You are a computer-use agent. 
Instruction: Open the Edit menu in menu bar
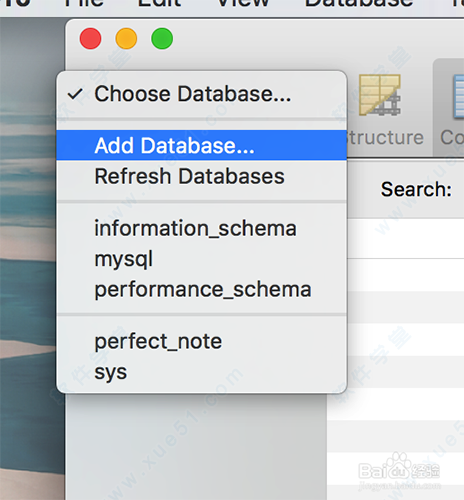click(x=159, y=3)
